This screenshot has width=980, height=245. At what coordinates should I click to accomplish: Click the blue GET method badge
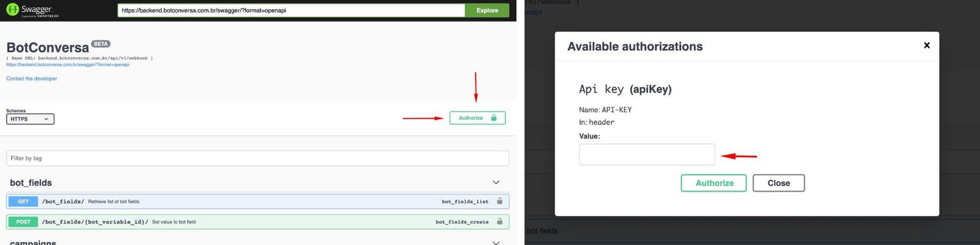point(23,202)
